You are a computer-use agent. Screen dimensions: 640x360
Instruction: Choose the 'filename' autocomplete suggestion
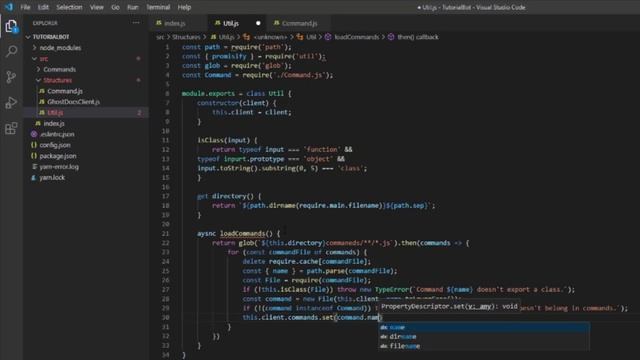[x=484, y=346]
